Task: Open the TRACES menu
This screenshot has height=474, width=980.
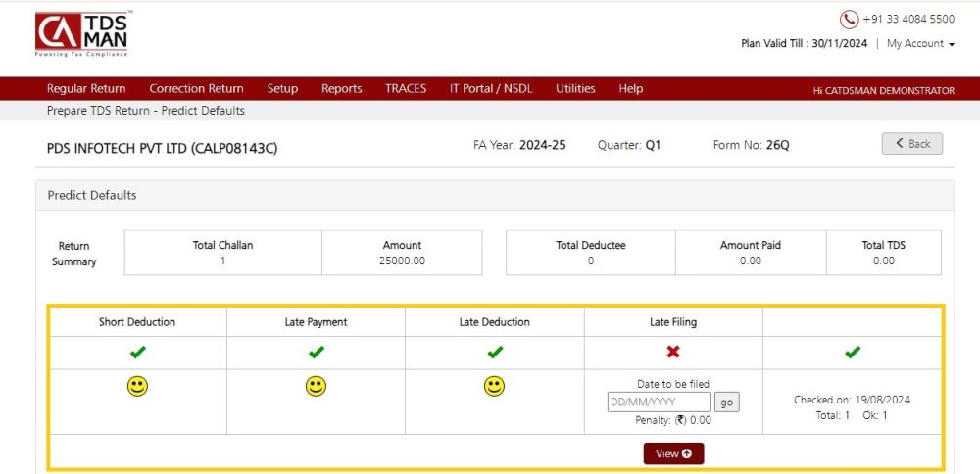Action: [406, 89]
